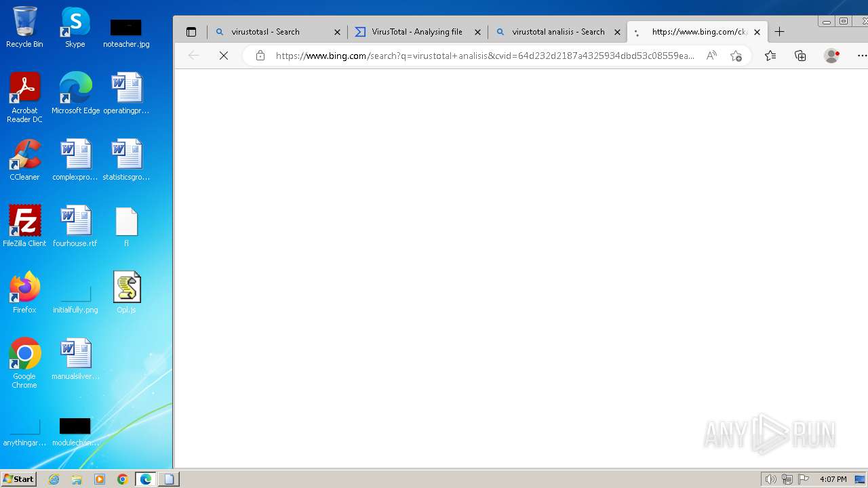
Task: Switch to virustotal analisis - Search tab
Action: pos(558,32)
